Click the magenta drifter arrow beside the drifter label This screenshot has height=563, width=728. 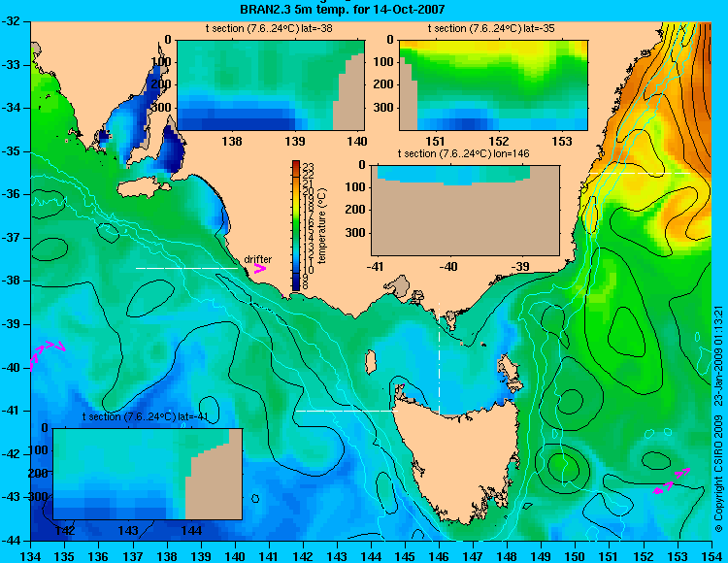[x=260, y=268]
